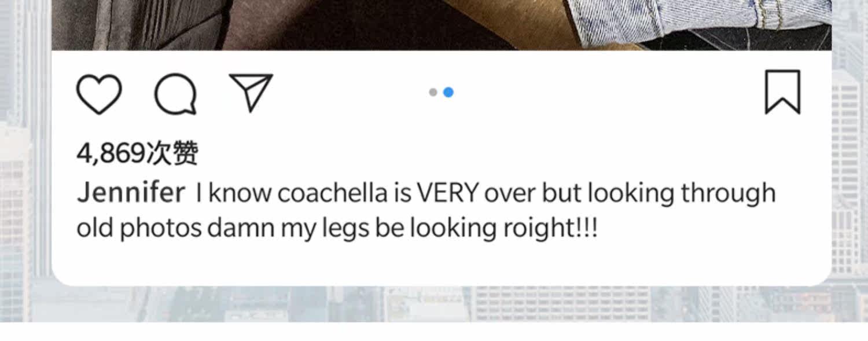Screen dimensions: 868x341
Task: Like the post with the heart icon
Action: (99, 93)
